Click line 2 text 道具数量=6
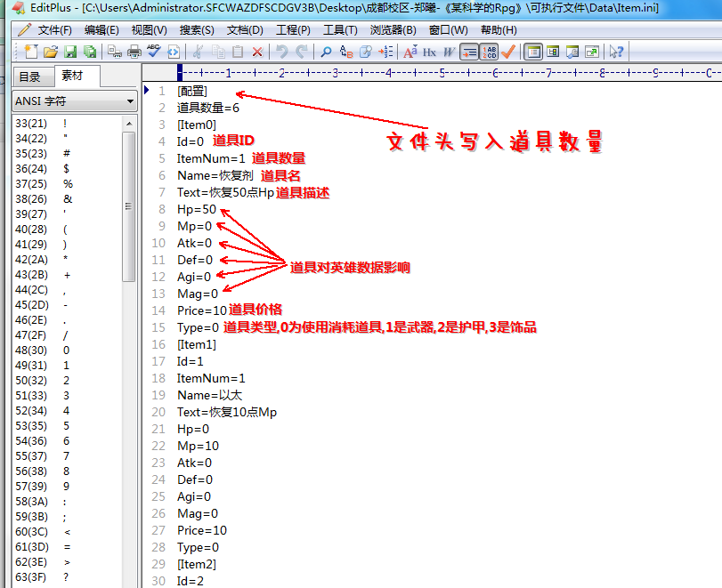 pos(208,109)
